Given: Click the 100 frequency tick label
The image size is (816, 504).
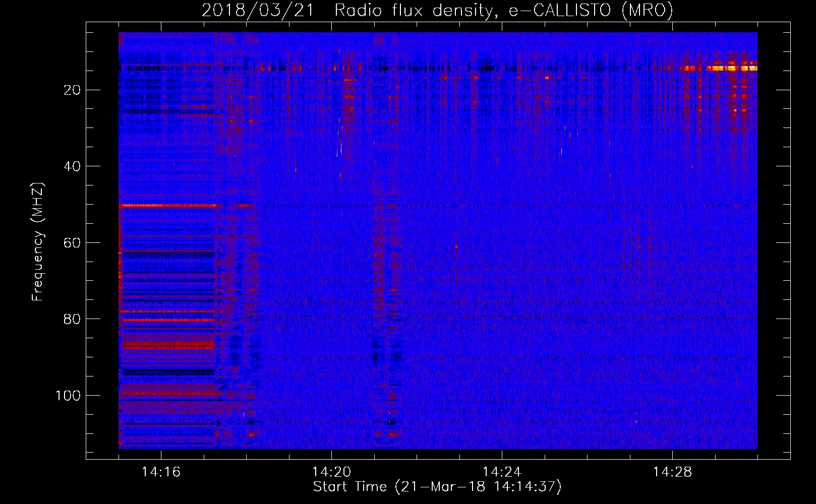Looking at the screenshot, I should point(68,396).
